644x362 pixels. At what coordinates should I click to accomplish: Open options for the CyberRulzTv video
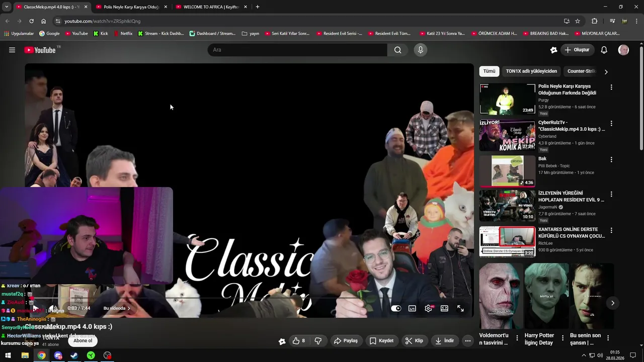[x=611, y=123]
